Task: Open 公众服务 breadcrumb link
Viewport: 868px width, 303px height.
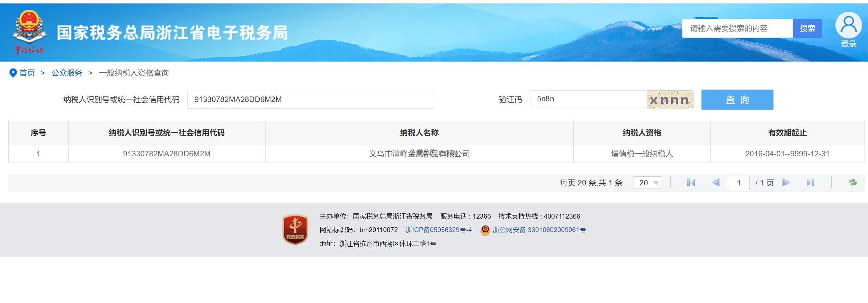Action: [x=67, y=73]
